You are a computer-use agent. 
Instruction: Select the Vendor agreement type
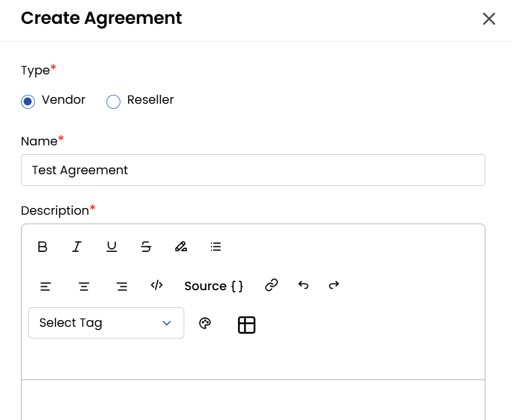tap(28, 102)
